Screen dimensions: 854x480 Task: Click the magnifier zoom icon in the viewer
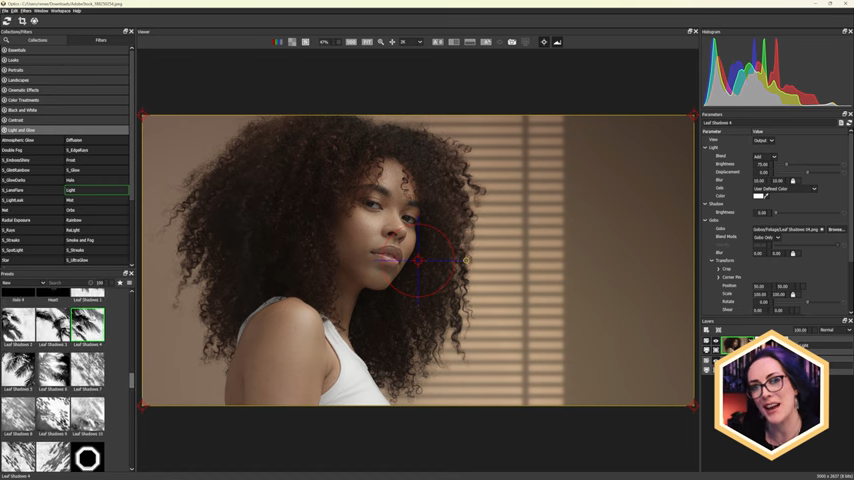[x=380, y=42]
